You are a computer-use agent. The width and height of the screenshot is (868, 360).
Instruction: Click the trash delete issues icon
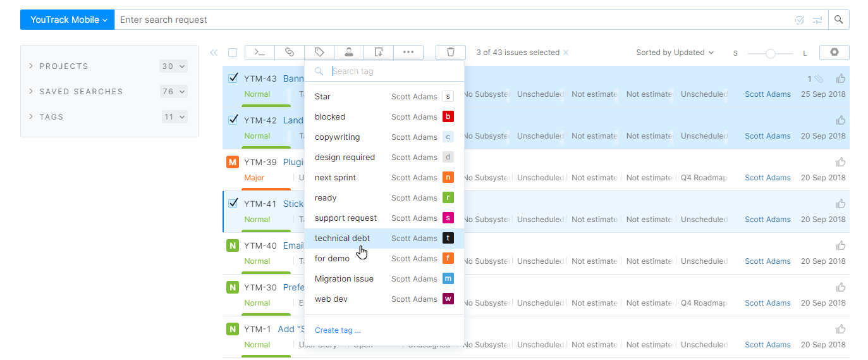click(x=451, y=53)
